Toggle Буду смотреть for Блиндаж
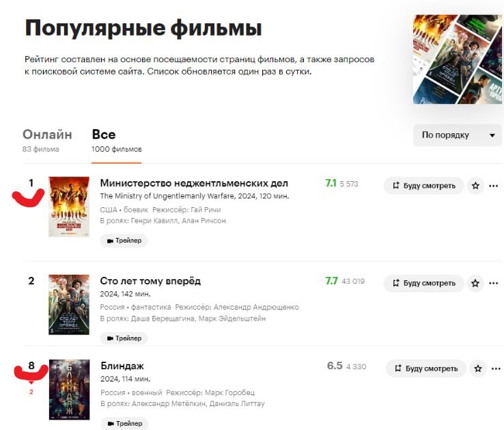Screen dimensions: 504x430 [426, 368]
